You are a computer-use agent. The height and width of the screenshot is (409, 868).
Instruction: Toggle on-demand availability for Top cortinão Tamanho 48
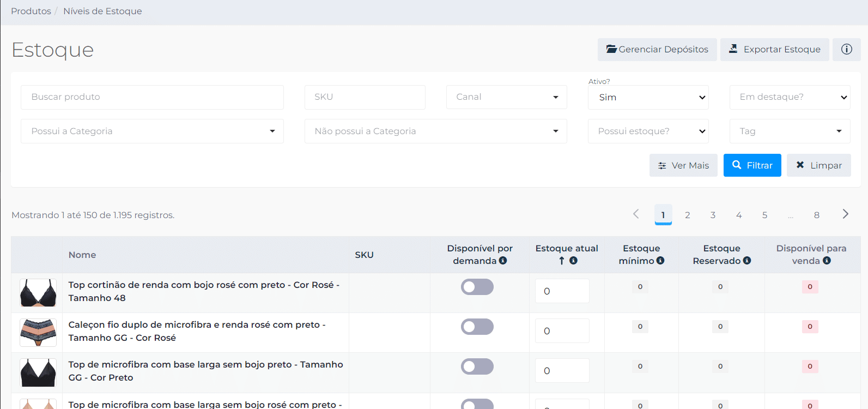[x=477, y=287]
